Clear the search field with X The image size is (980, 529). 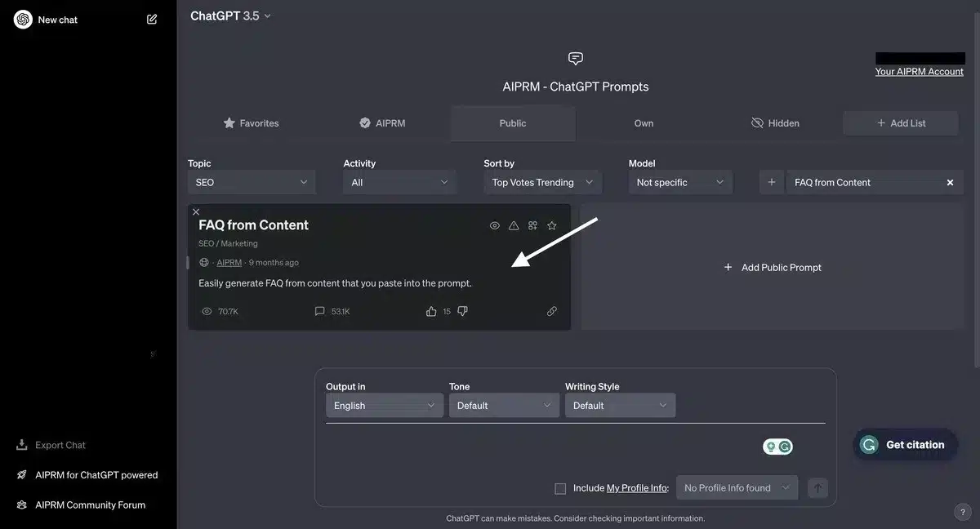click(x=950, y=183)
